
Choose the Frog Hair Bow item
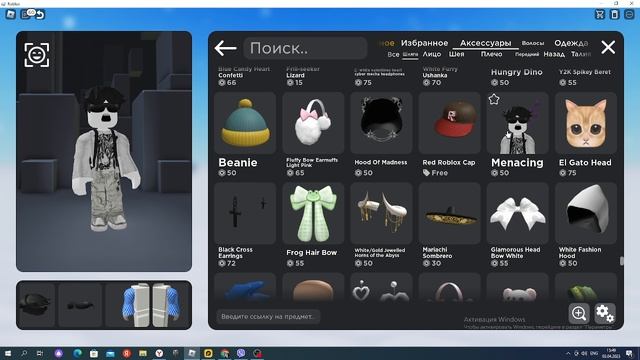pos(313,213)
